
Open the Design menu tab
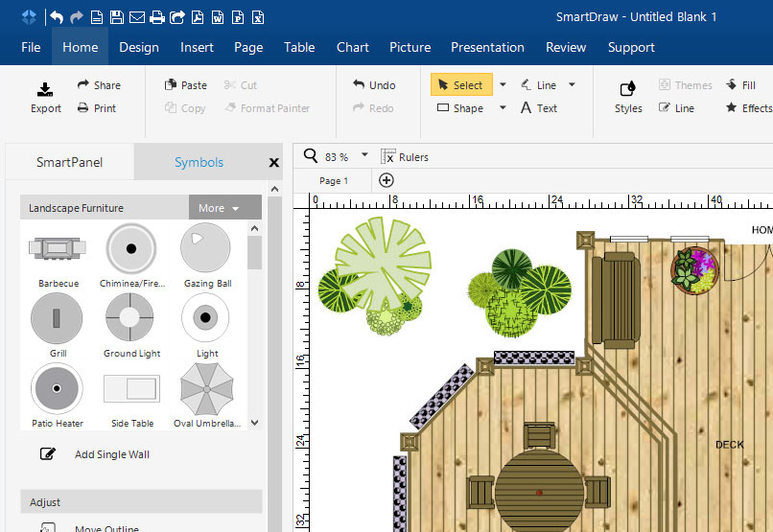point(139,47)
